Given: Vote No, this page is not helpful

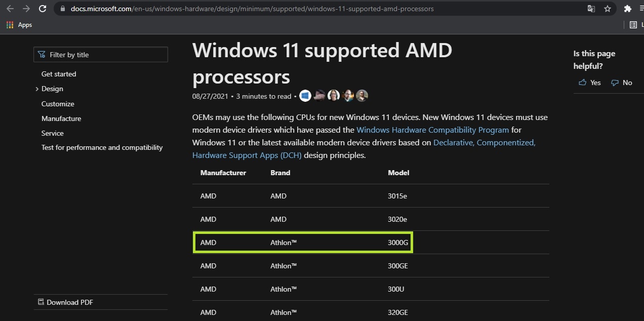Looking at the screenshot, I should point(622,83).
